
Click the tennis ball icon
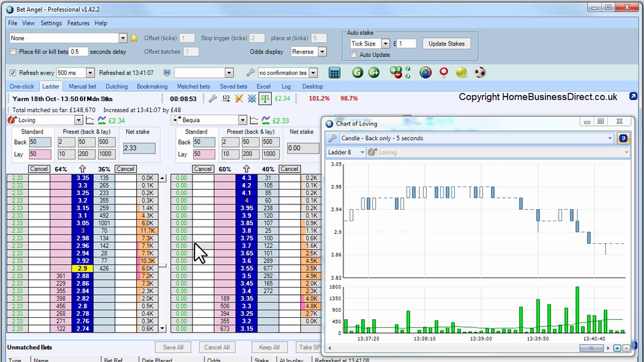(462, 72)
